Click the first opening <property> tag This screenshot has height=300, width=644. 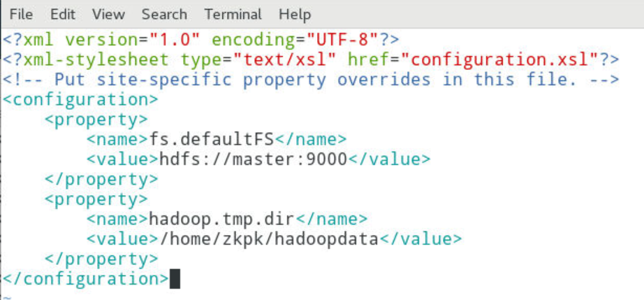[96, 120]
